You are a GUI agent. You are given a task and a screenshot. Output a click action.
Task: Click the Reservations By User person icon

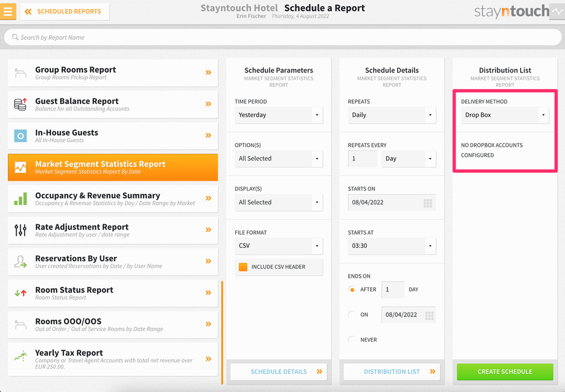point(20,262)
